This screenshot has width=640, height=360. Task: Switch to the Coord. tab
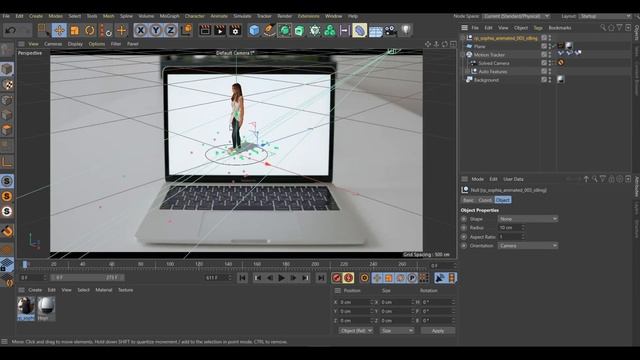[485, 200]
